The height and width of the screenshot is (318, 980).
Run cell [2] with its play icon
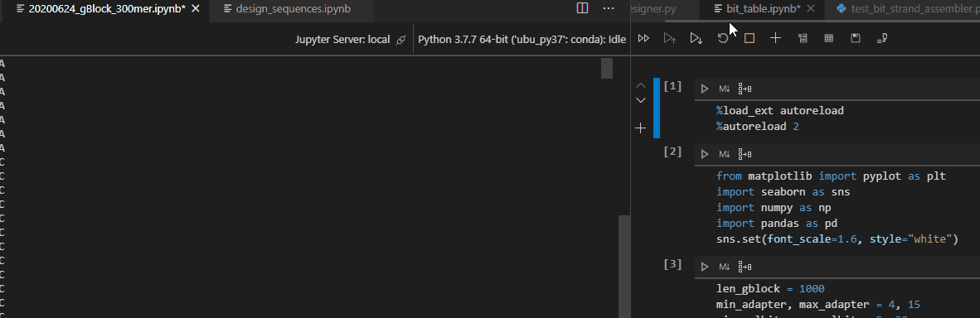coord(705,154)
